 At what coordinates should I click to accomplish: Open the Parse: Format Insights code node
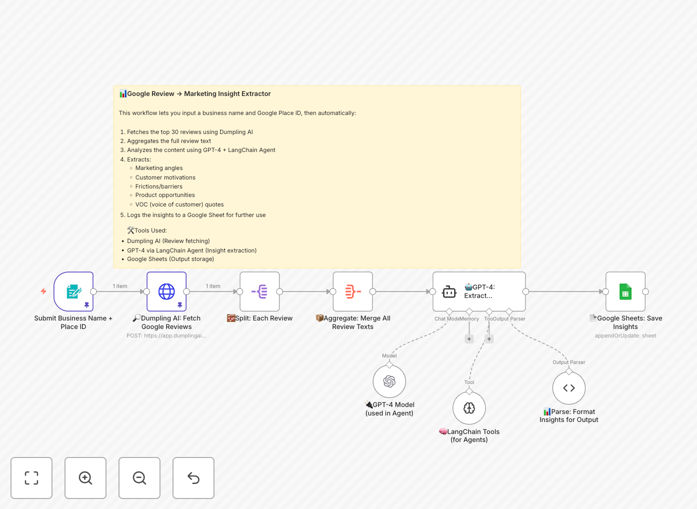[569, 388]
